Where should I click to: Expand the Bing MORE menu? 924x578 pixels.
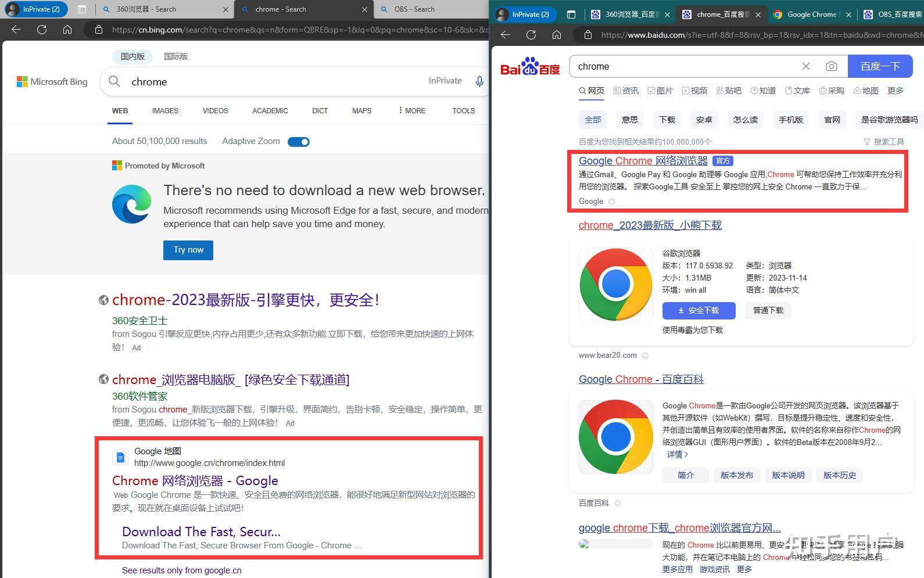click(x=412, y=110)
